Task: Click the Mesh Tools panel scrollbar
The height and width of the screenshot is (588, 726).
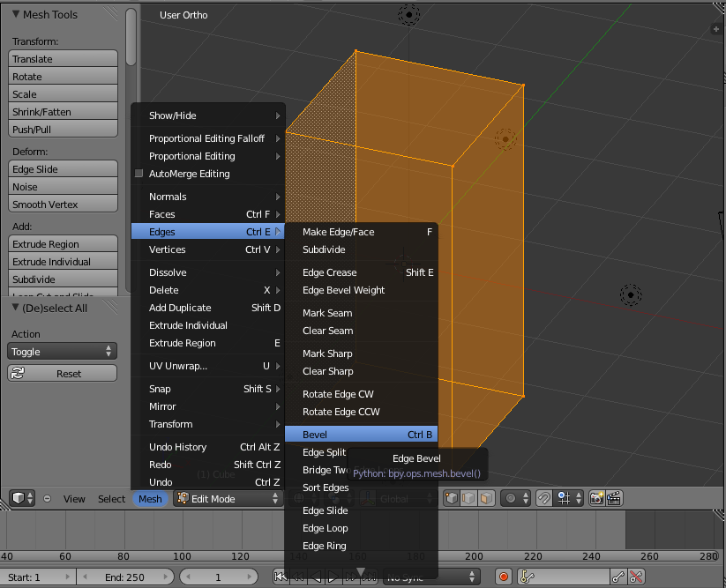Action: [131, 35]
